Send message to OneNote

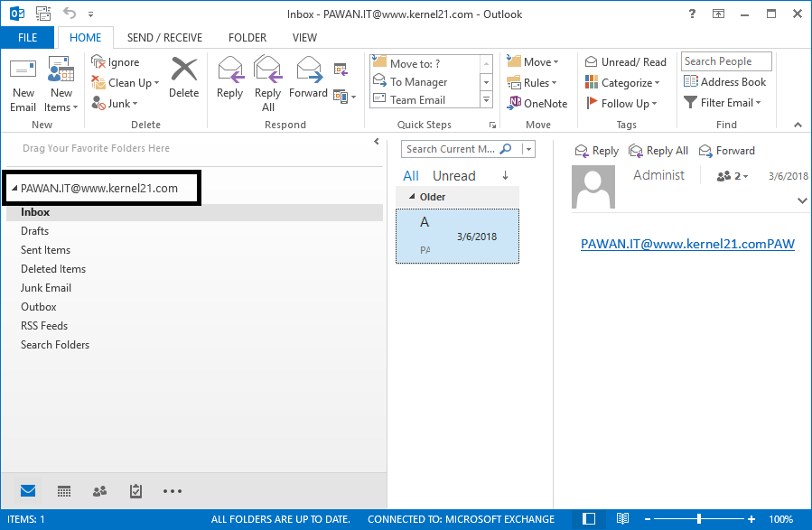tap(537, 104)
